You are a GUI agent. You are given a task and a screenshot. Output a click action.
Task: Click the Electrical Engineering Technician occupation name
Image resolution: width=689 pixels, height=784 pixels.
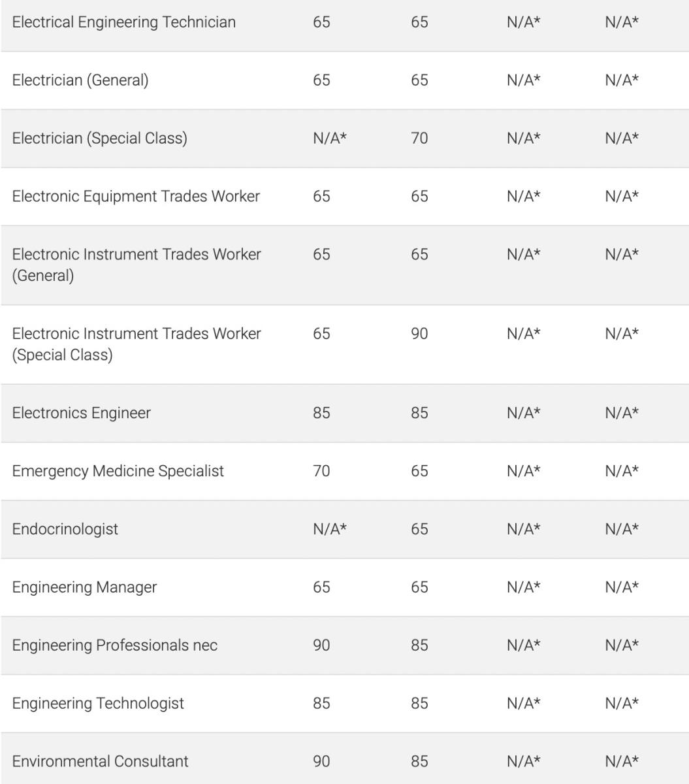tap(124, 22)
